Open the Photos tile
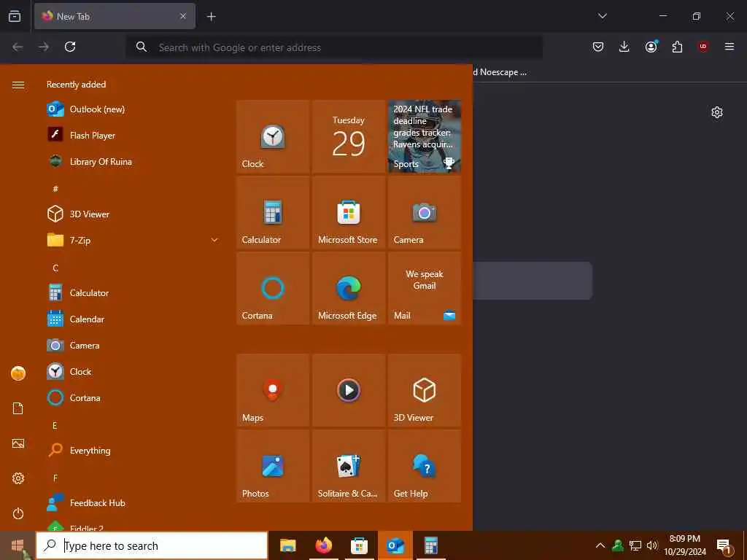 (x=273, y=466)
